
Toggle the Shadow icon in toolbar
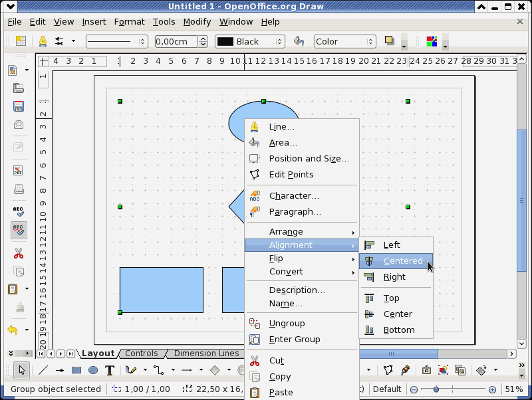389,41
